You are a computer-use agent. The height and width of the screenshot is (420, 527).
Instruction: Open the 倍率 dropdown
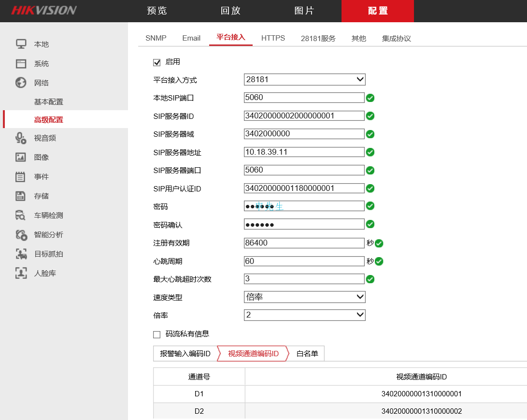(x=304, y=315)
